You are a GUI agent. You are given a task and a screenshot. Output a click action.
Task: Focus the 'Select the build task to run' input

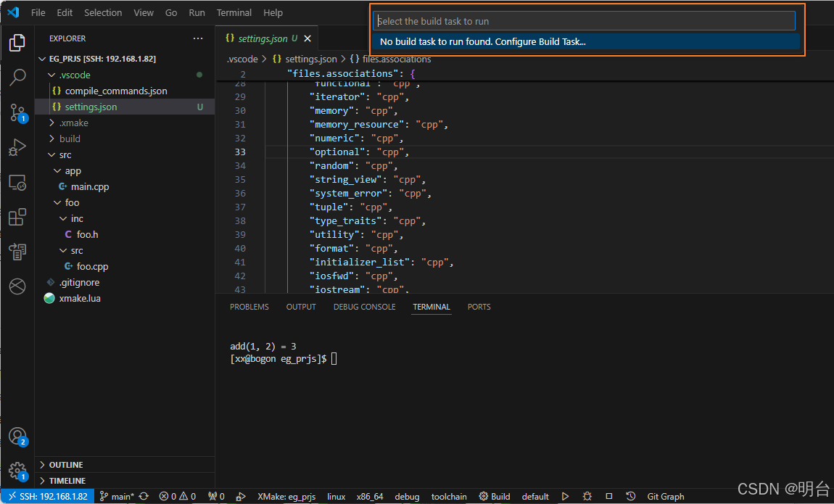click(x=584, y=21)
